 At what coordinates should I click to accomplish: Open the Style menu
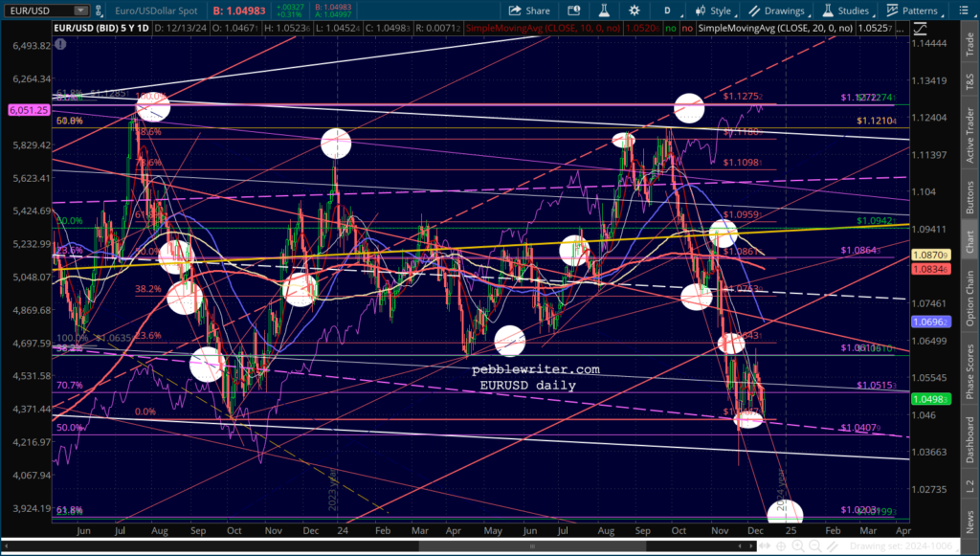(714, 11)
